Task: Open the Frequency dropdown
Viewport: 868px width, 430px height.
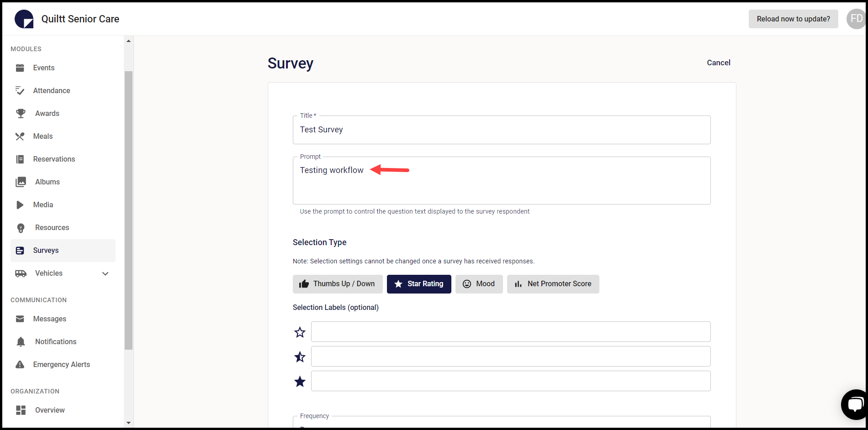Action: pyautogui.click(x=501, y=422)
